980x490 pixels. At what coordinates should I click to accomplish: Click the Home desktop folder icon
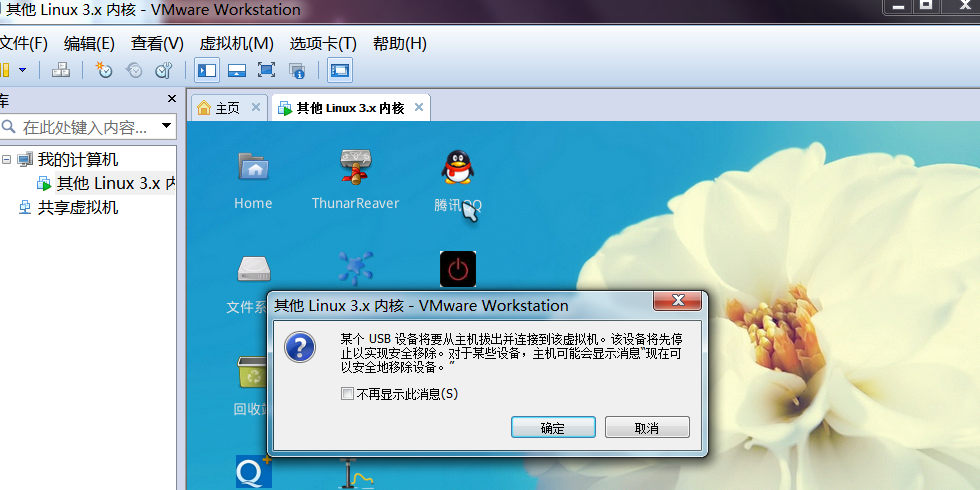tap(253, 167)
